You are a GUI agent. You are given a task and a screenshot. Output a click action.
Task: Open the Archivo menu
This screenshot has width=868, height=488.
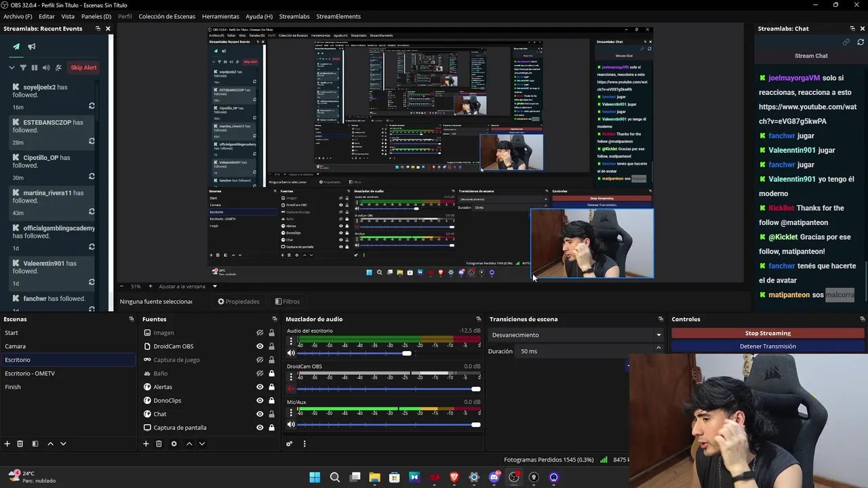[17, 16]
